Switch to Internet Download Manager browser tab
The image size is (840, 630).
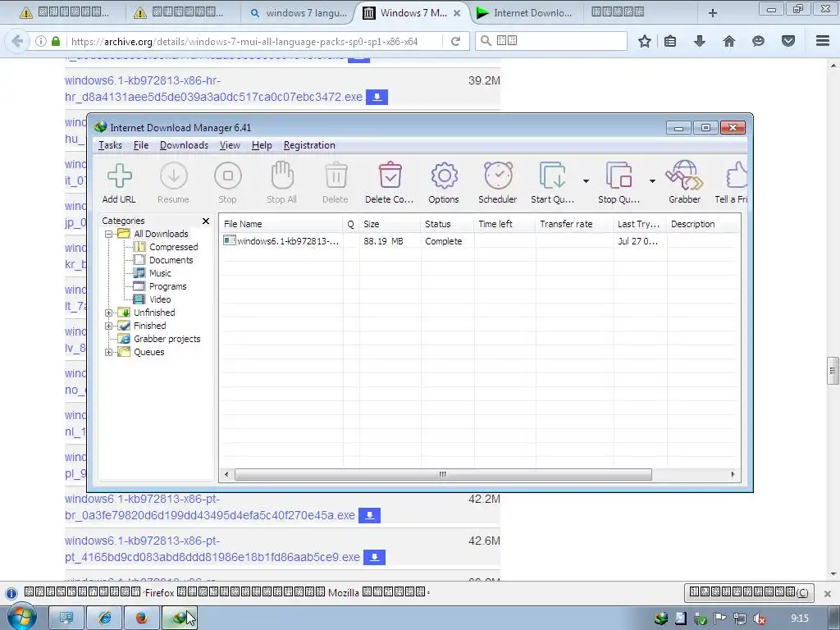click(x=524, y=13)
